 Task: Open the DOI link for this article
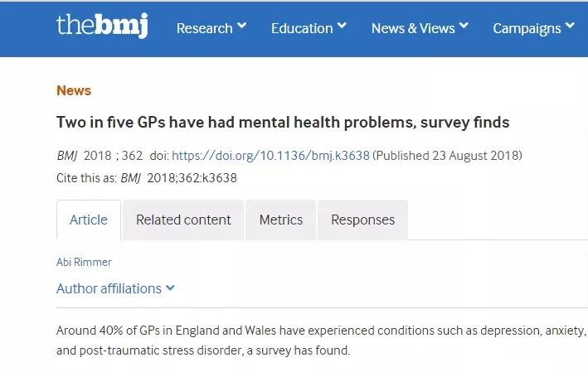(x=270, y=156)
